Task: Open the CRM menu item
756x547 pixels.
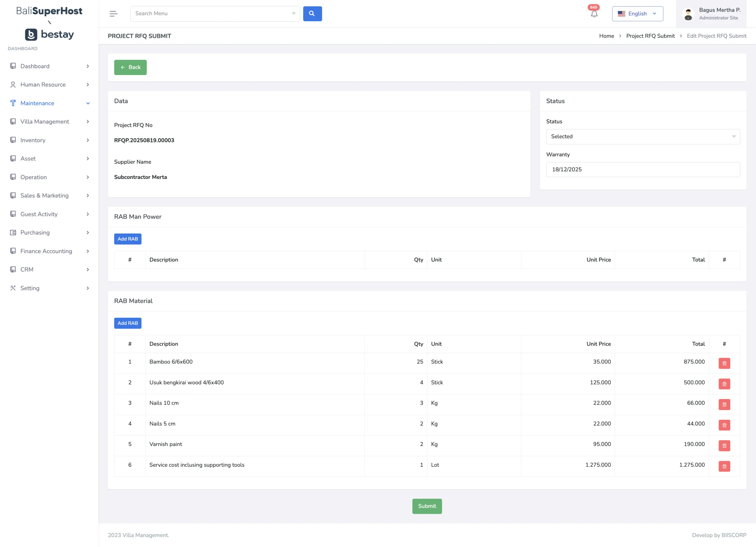Action: [49, 270]
